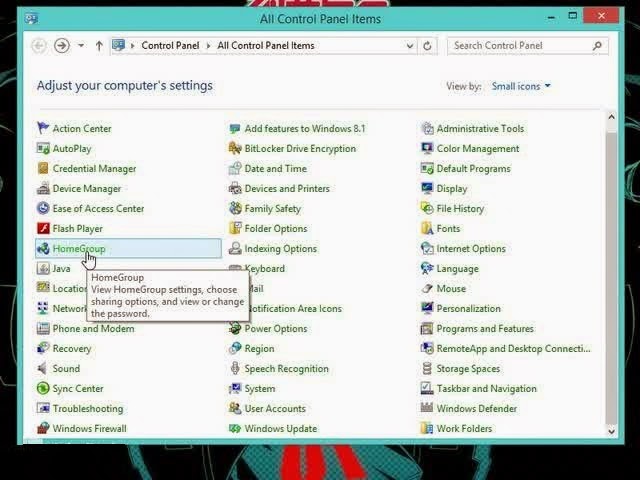Click the Region globe icon
The image size is (640, 480).
click(x=235, y=348)
